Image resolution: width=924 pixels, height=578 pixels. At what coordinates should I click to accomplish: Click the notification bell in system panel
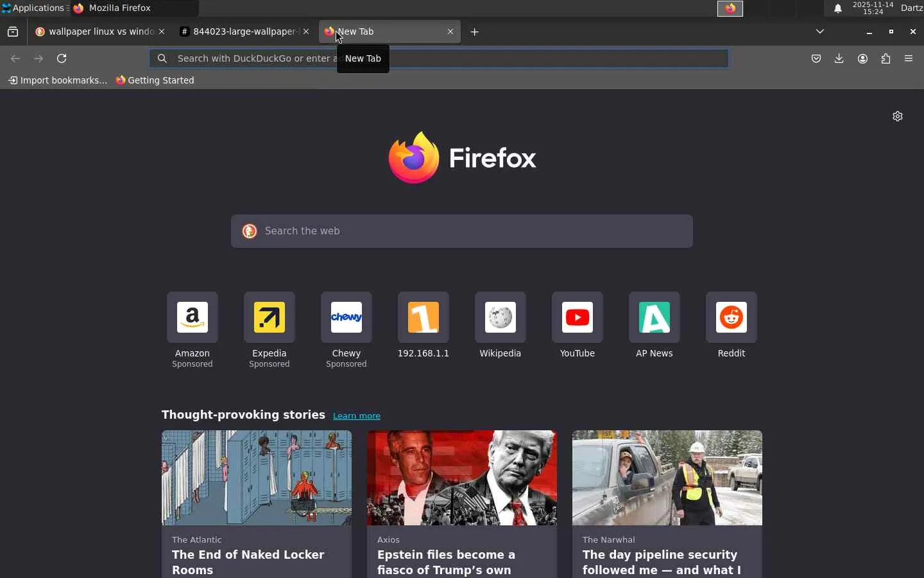(x=838, y=8)
